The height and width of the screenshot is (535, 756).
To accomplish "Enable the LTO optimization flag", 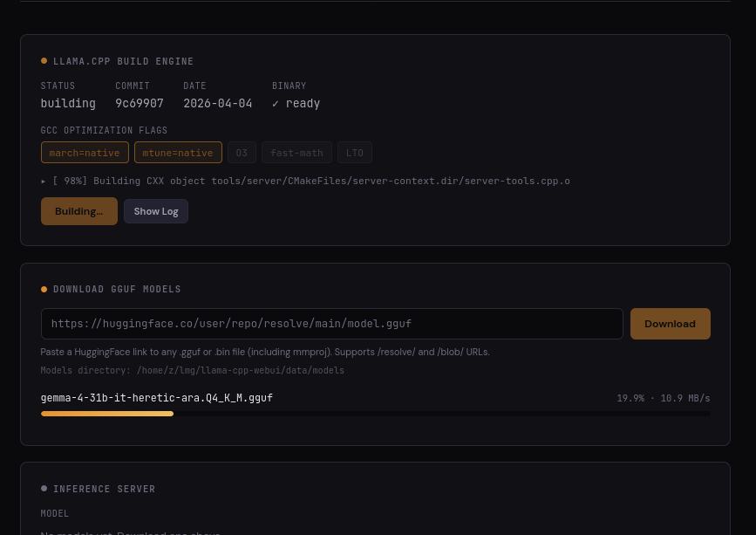I will [354, 153].
